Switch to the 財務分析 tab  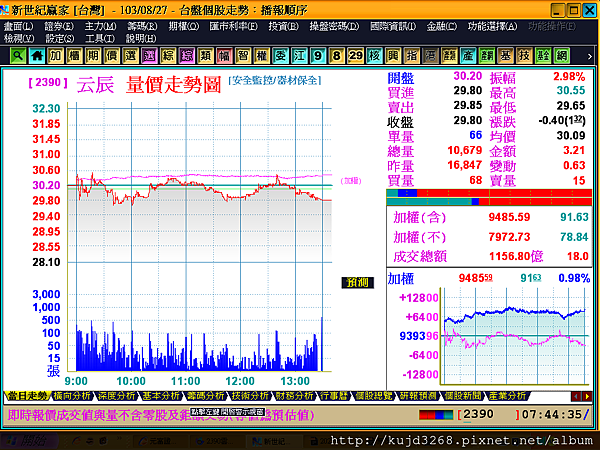294,396
